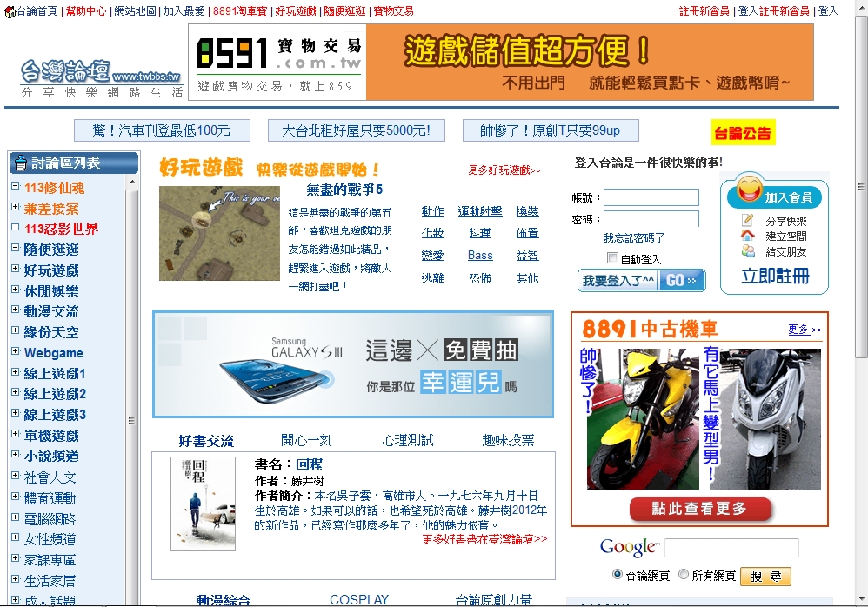Click the 帳號 account input field
This screenshot has width=868, height=607.
click(x=651, y=197)
